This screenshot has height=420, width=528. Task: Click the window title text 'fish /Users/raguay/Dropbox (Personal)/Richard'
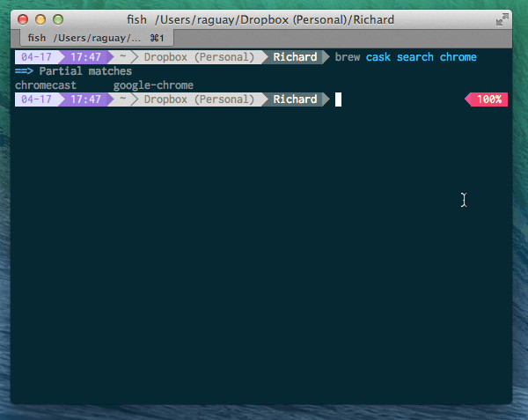[260, 19]
